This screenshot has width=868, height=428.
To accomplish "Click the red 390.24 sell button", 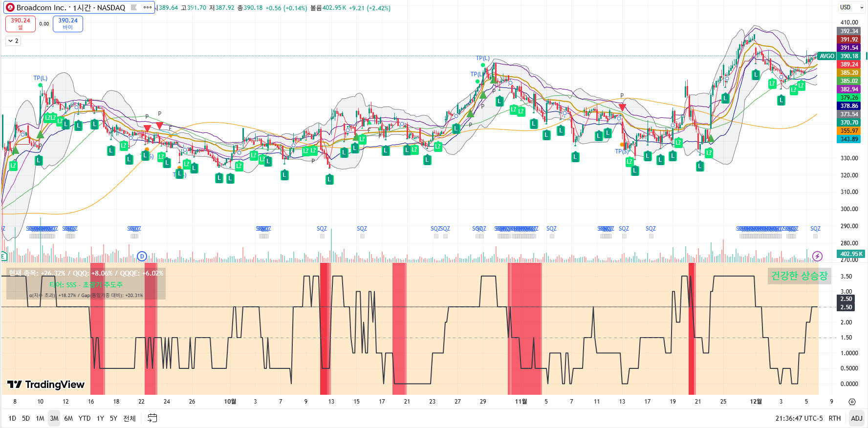I will pos(21,23).
